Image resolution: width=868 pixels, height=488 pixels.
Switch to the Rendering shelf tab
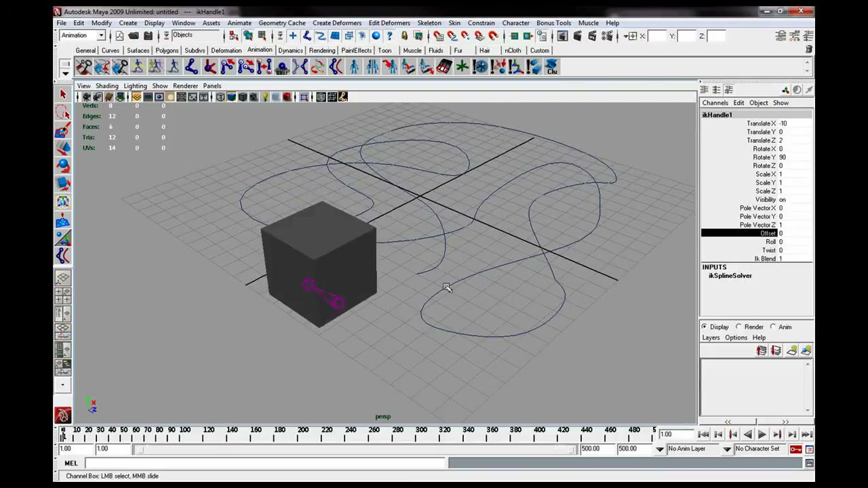coord(322,51)
